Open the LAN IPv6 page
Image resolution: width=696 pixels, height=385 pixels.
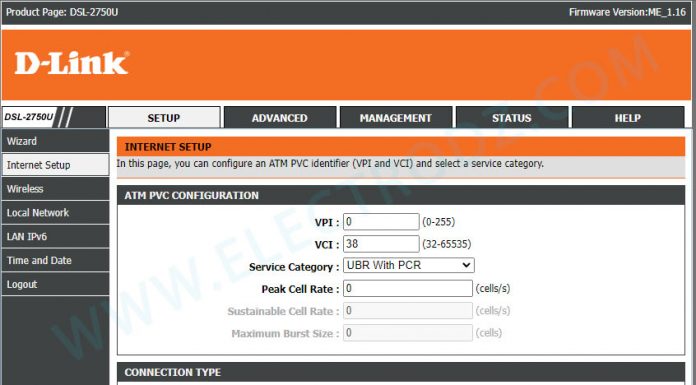(x=55, y=237)
